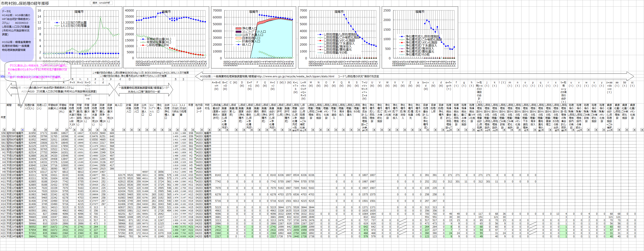Click the 1人1日当たり排出量 legend entry

[71, 23]
